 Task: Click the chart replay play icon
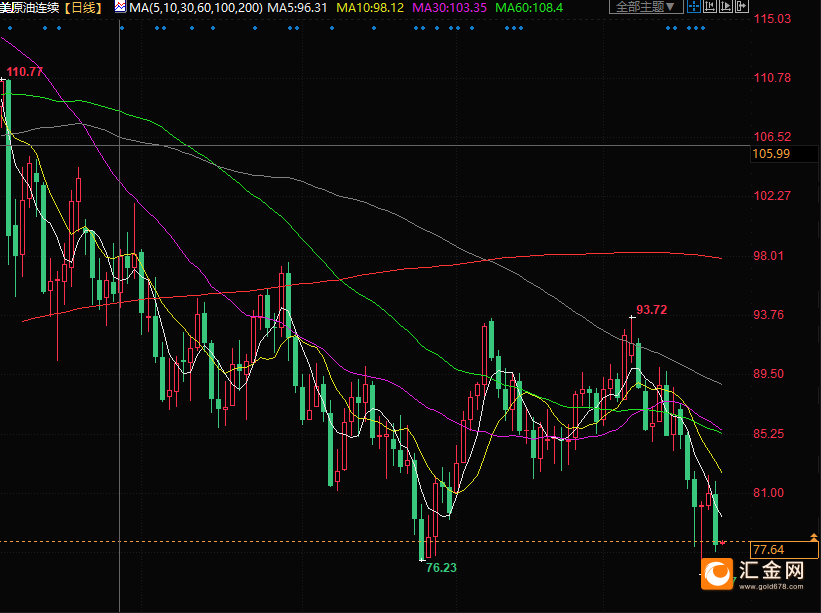tap(726, 6)
